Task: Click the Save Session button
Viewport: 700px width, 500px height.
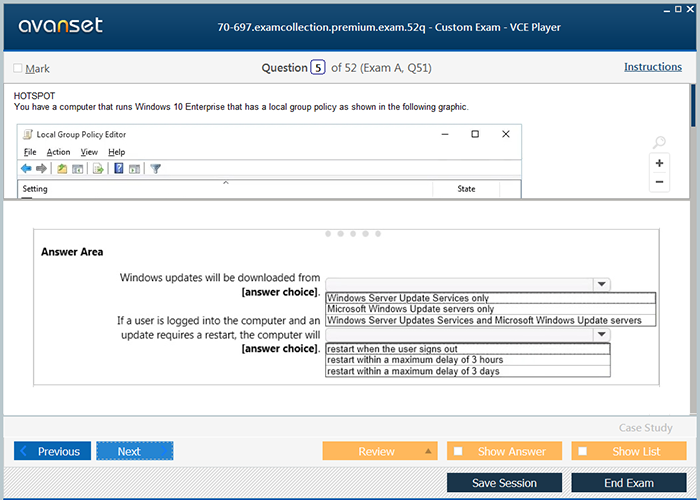Action: 504,483
